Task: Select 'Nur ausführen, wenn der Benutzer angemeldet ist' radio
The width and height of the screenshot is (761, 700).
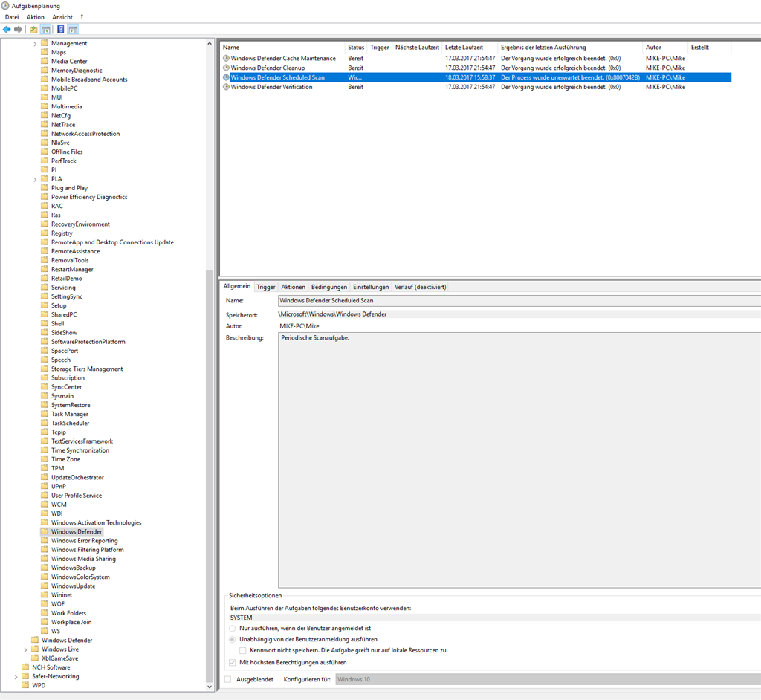Action: (x=233, y=628)
